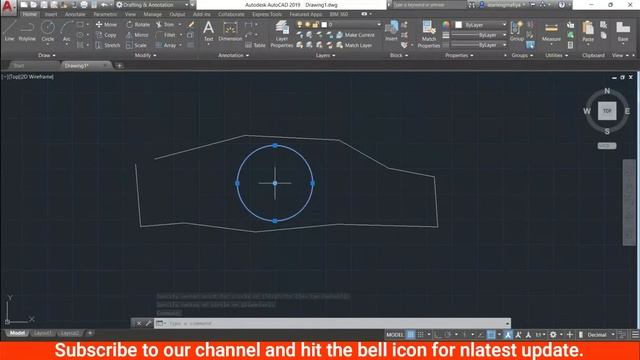Select the Dimension tool
640x360 pixels.
coord(230,31)
